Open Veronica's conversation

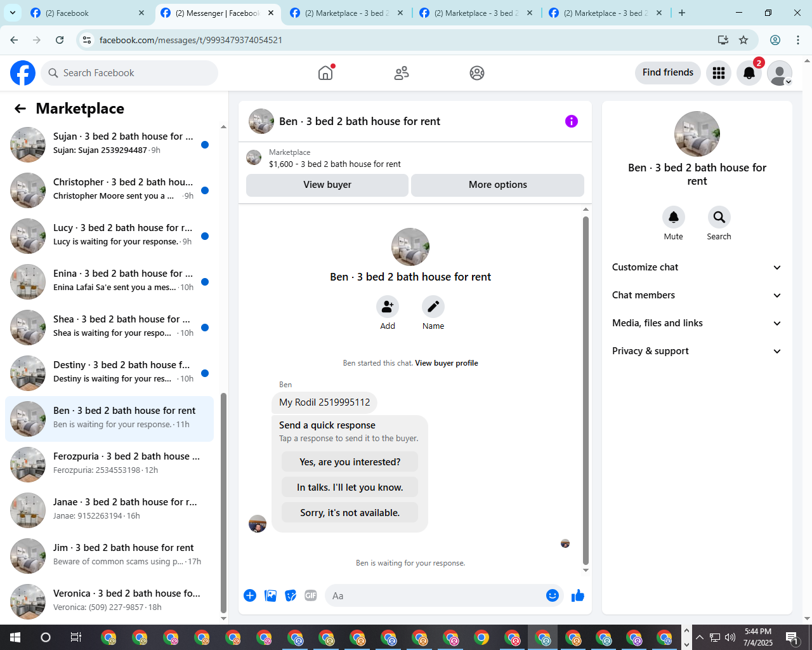pyautogui.click(x=109, y=602)
